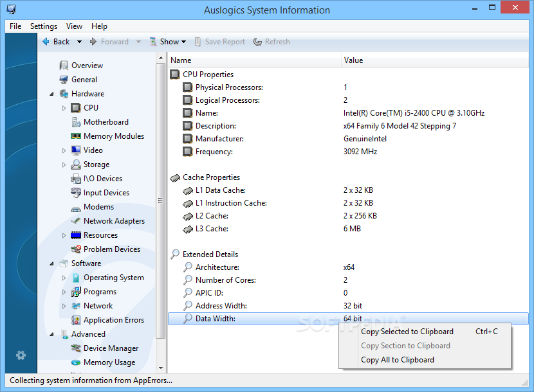Click the application icon in title bar
This screenshot has height=392, width=534.
(x=11, y=9)
